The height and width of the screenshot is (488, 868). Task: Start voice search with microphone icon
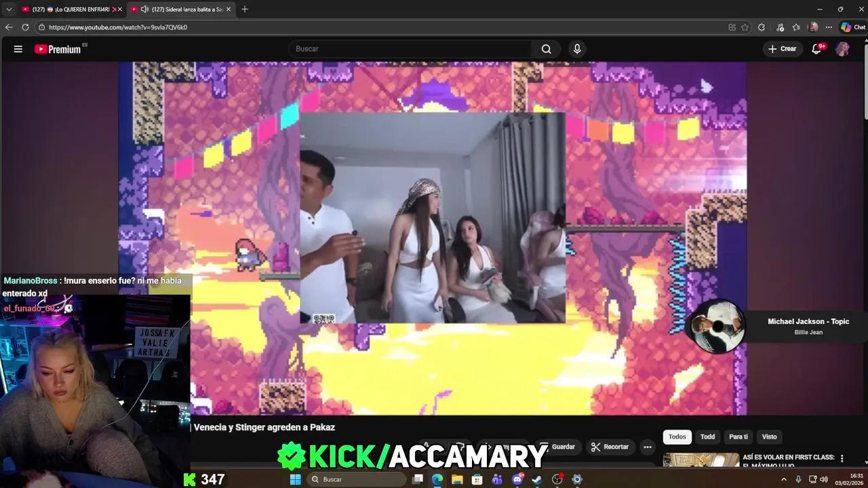point(577,49)
